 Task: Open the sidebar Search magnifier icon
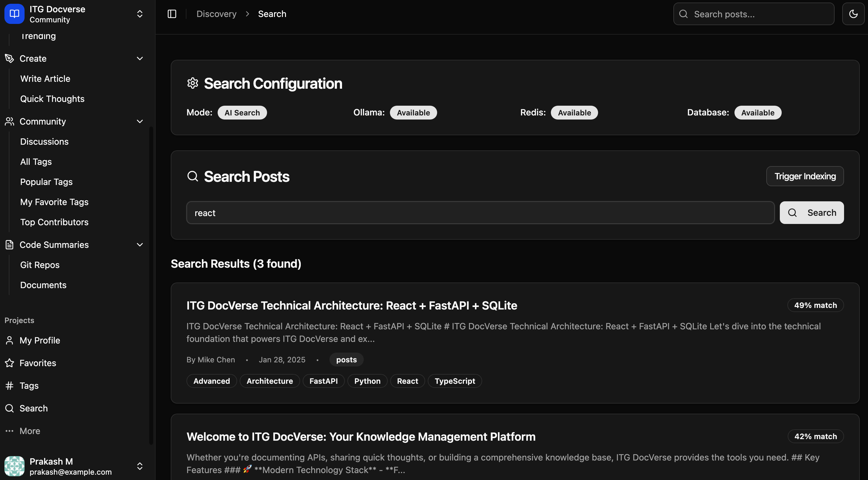[9, 408]
